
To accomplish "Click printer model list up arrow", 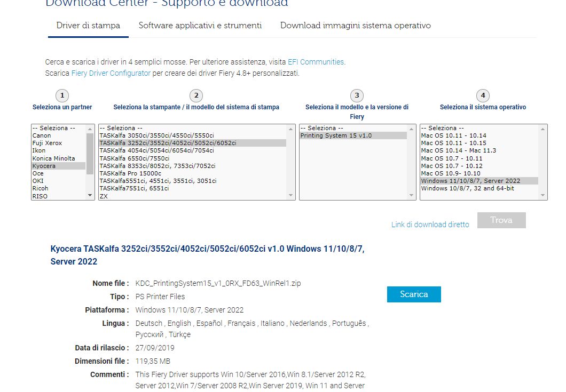I will 291,129.
